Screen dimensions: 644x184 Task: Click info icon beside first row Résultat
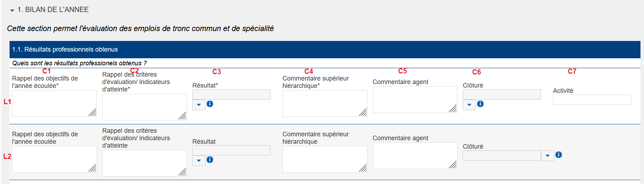[210, 104]
